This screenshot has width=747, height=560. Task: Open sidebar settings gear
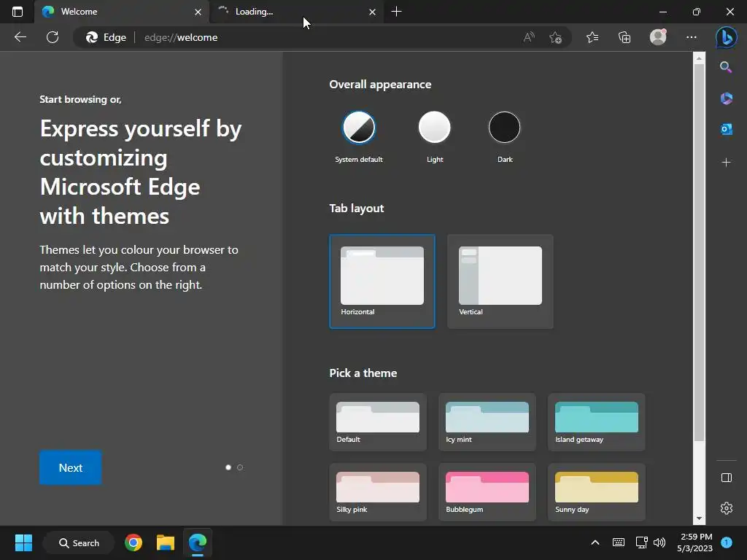(726, 508)
